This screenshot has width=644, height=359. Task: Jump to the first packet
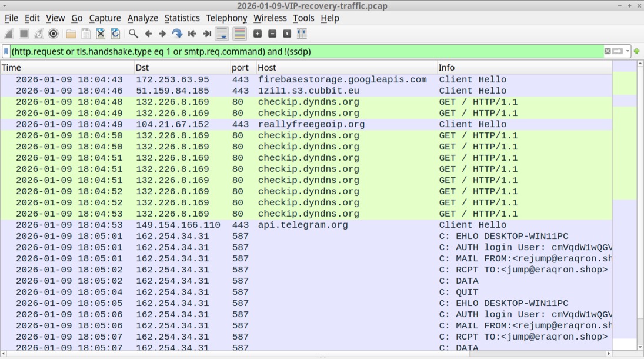point(192,34)
